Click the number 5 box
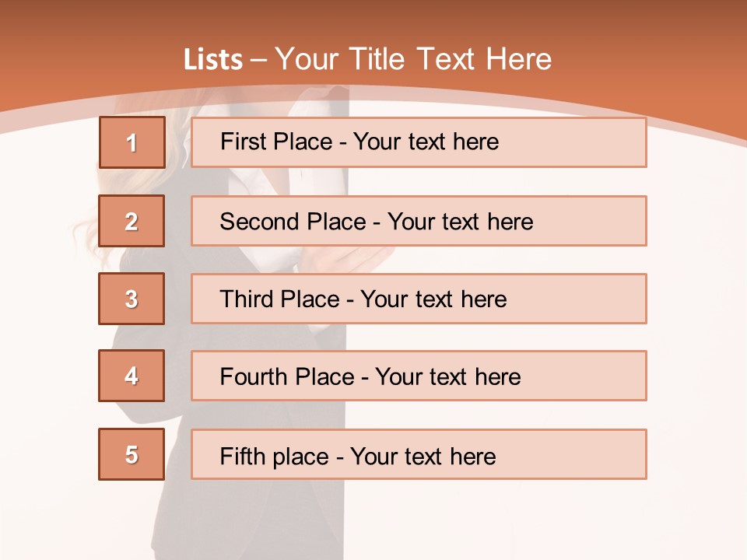Viewport: 747px width, 560px height. pyautogui.click(x=132, y=454)
